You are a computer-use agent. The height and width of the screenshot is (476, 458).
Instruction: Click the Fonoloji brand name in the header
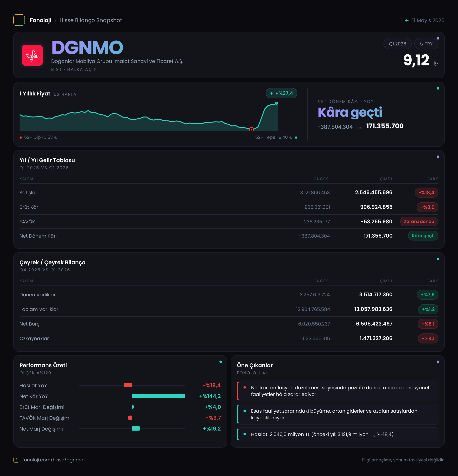click(41, 20)
